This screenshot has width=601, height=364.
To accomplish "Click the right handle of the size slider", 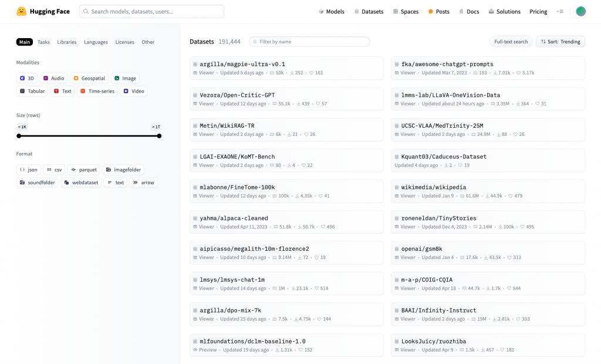I will coord(159,136).
